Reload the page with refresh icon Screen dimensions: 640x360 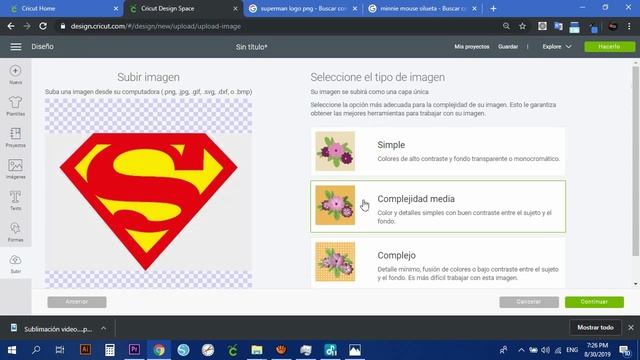[43, 26]
